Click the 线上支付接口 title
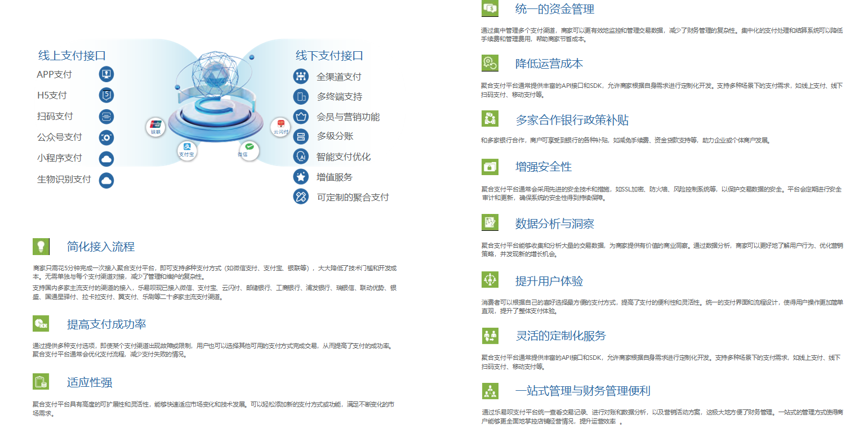Viewport: 868px width, 442px height. pos(72,56)
